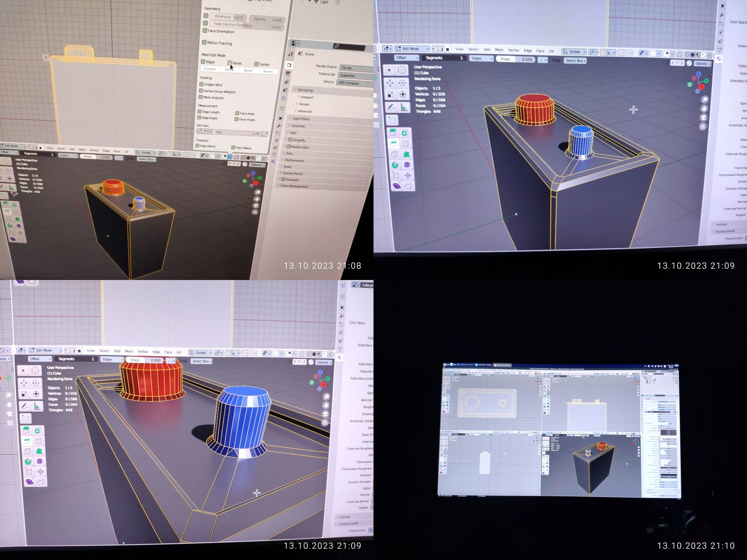This screenshot has width=747, height=560.
Task: Click the Seams button in the overlays popover
Action: click(268, 71)
